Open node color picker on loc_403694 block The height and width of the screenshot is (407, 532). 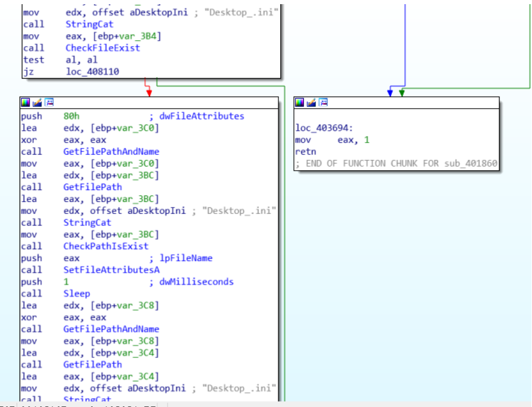coord(300,102)
